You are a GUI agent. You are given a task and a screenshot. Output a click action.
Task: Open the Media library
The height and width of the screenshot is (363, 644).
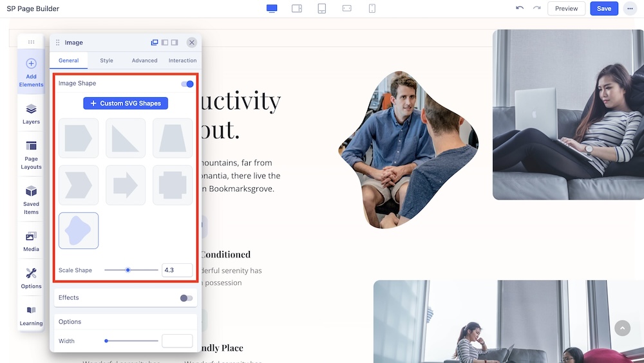coord(31,236)
